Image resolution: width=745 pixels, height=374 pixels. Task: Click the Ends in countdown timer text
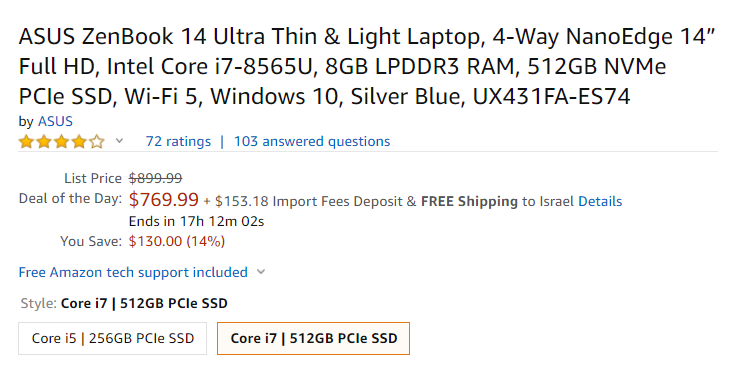click(x=196, y=221)
